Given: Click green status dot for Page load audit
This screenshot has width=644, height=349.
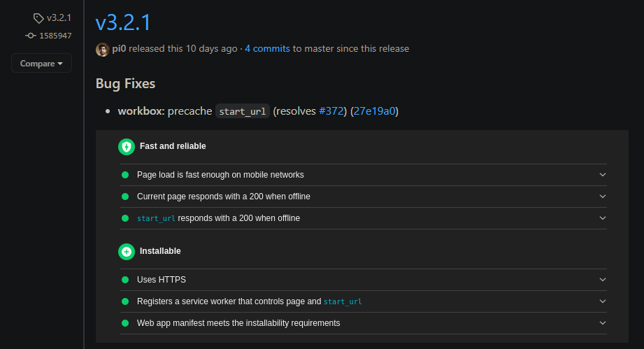Looking at the screenshot, I should (x=125, y=175).
